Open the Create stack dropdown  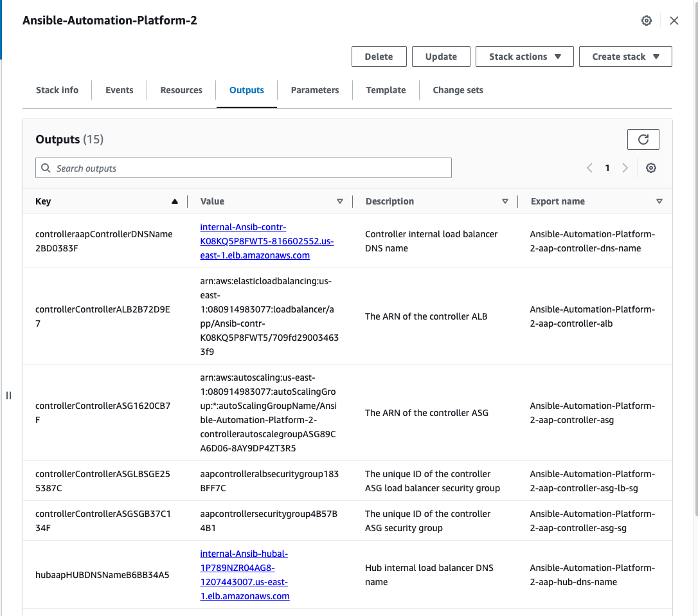point(625,57)
